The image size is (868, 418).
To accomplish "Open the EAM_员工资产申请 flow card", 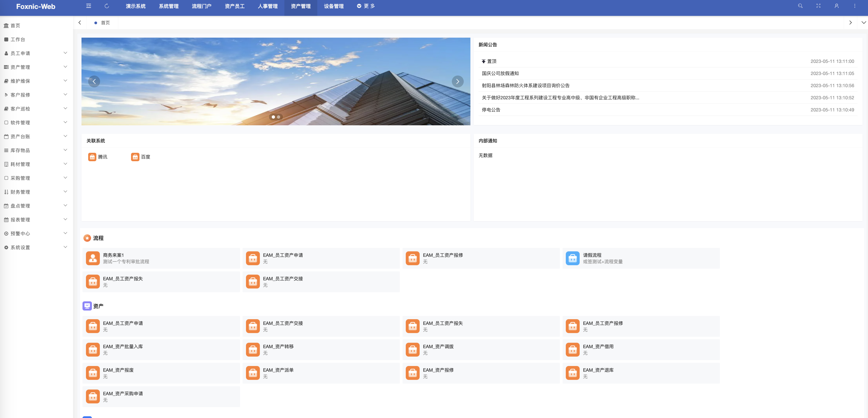I will click(x=321, y=258).
